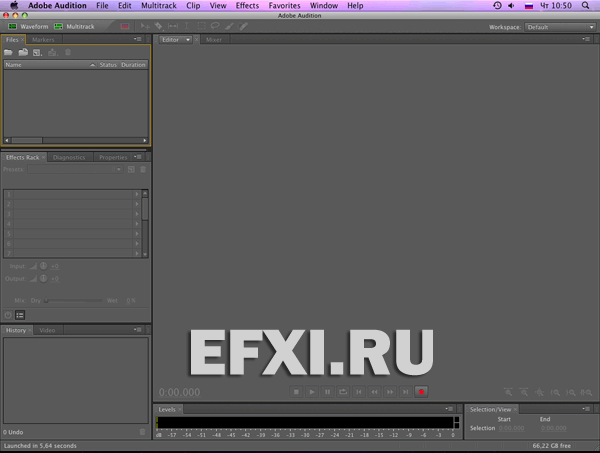This screenshot has width=600, height=453.
Task: Open the Video tab
Action: pyautogui.click(x=47, y=330)
